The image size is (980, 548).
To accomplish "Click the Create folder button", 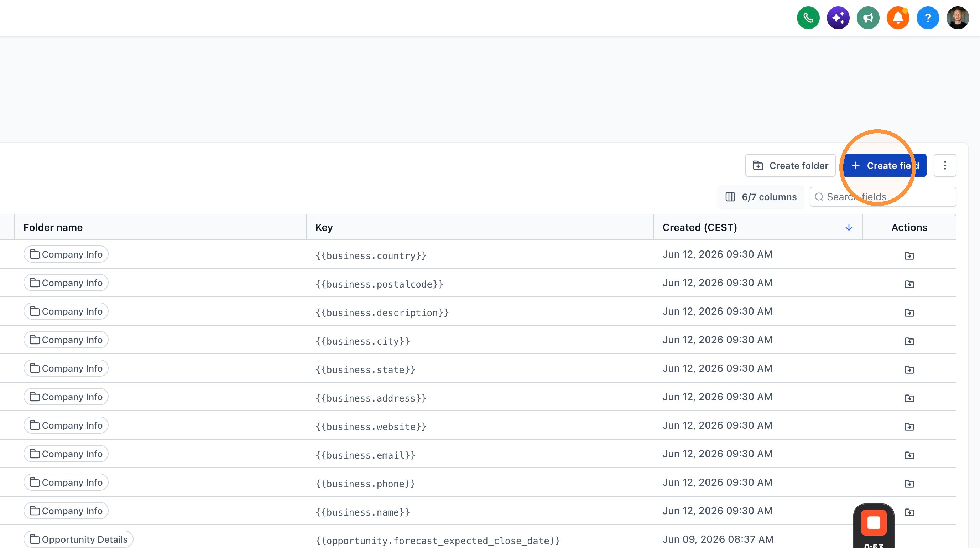I will 790,166.
